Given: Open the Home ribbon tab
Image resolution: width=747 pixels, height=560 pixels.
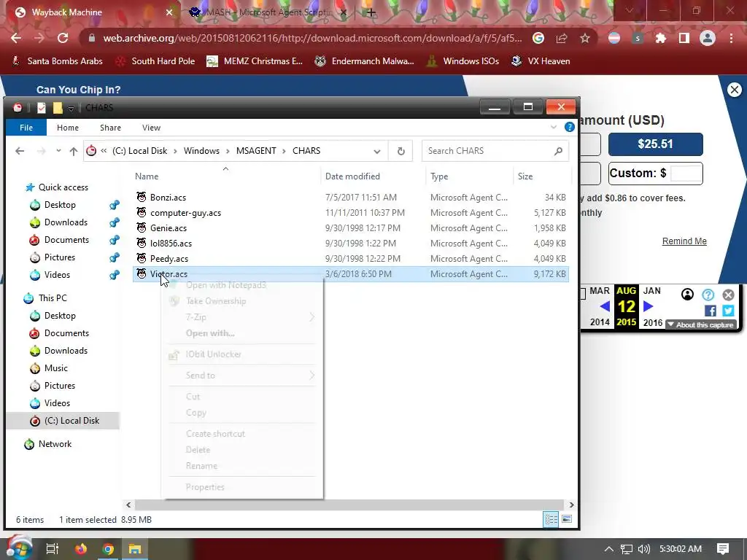Looking at the screenshot, I should coord(68,128).
